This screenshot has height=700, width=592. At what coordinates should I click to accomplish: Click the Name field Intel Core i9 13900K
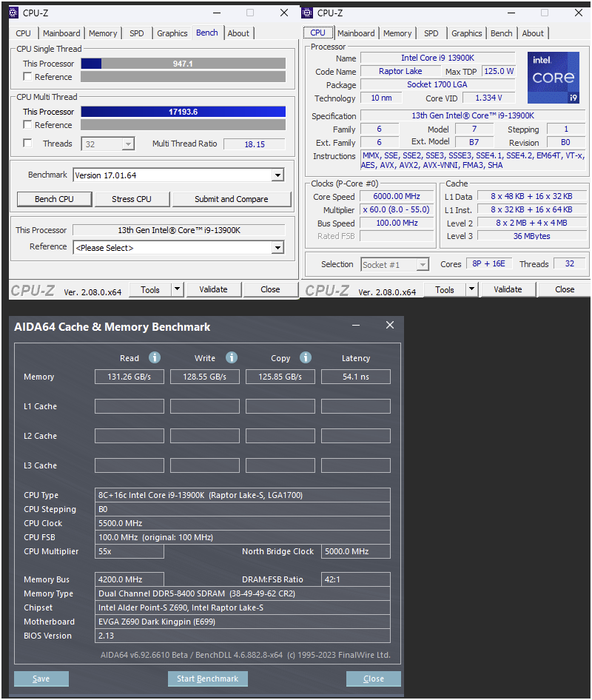point(437,58)
